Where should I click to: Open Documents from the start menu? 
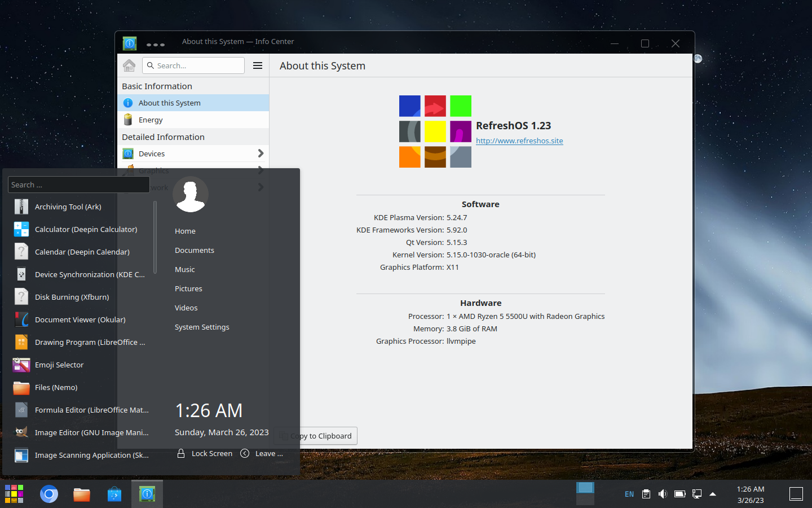pyautogui.click(x=195, y=250)
